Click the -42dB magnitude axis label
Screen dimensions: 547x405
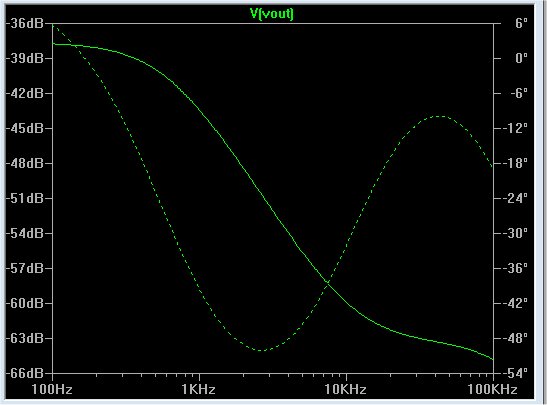25,93
